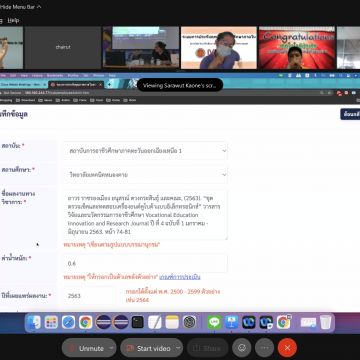
Task: Open the สถาบัน institution dropdown
Action: (145, 151)
